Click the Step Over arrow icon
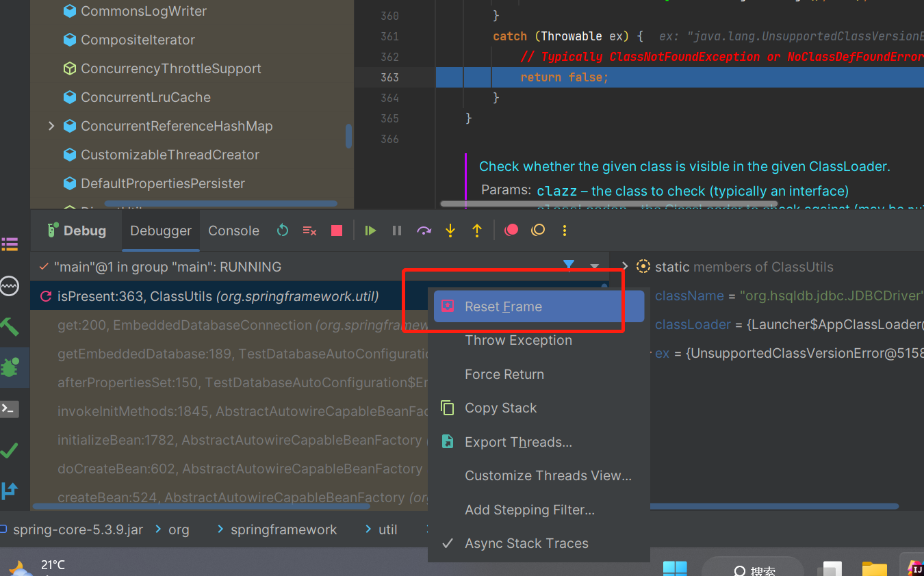This screenshot has height=576, width=924. pyautogui.click(x=424, y=231)
